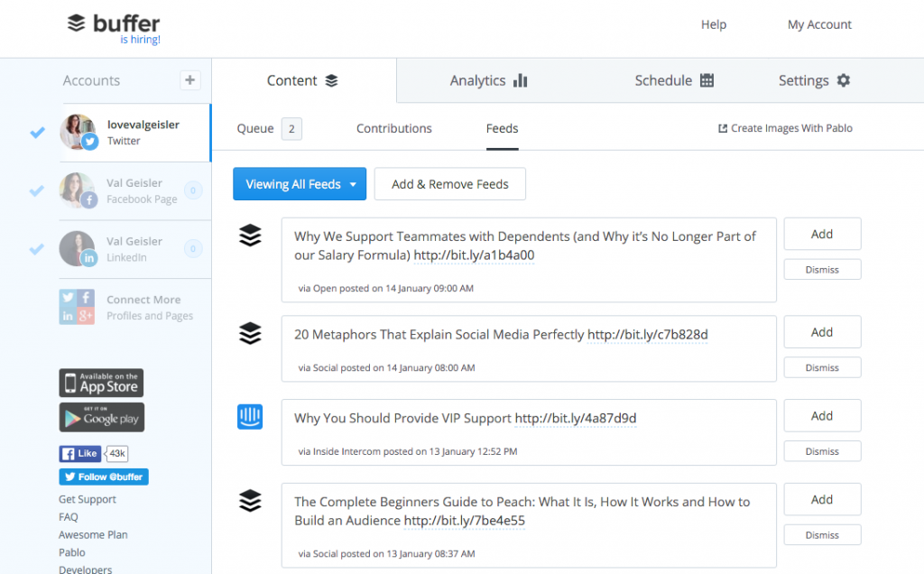
Task: Add the Teammates with Dependents post
Action: [822, 234]
